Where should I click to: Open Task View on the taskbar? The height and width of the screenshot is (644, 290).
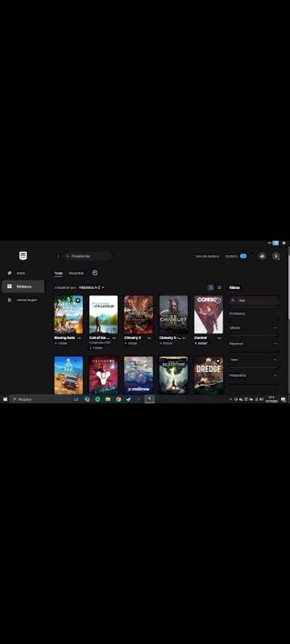(77, 399)
